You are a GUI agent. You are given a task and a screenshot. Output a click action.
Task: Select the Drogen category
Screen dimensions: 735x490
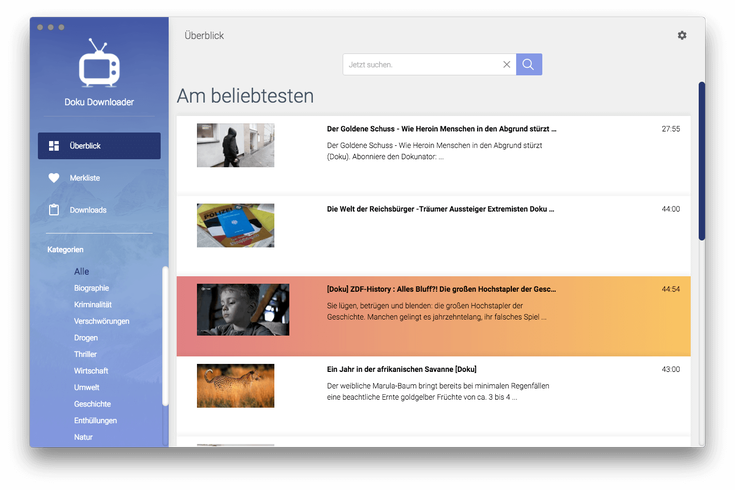click(86, 338)
